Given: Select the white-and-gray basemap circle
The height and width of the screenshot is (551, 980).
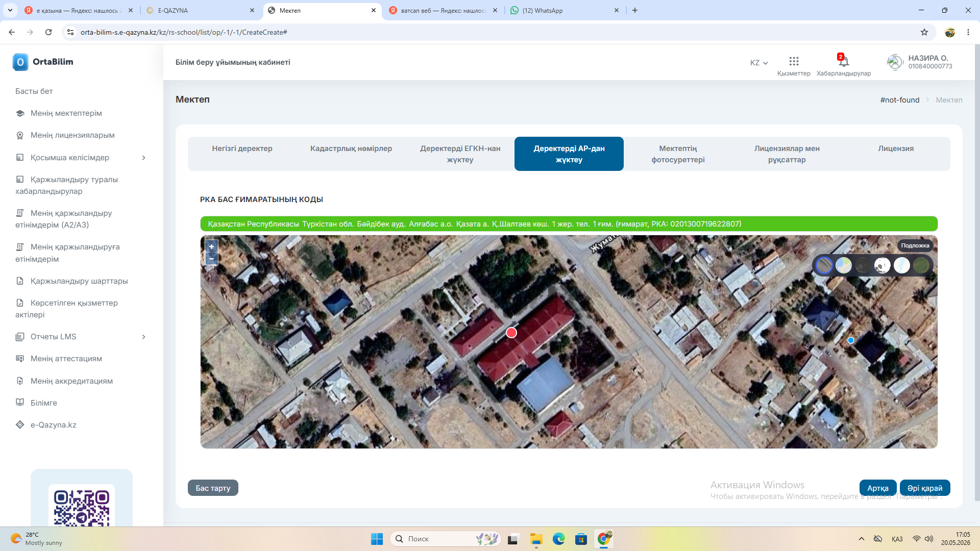Looking at the screenshot, I should (883, 265).
